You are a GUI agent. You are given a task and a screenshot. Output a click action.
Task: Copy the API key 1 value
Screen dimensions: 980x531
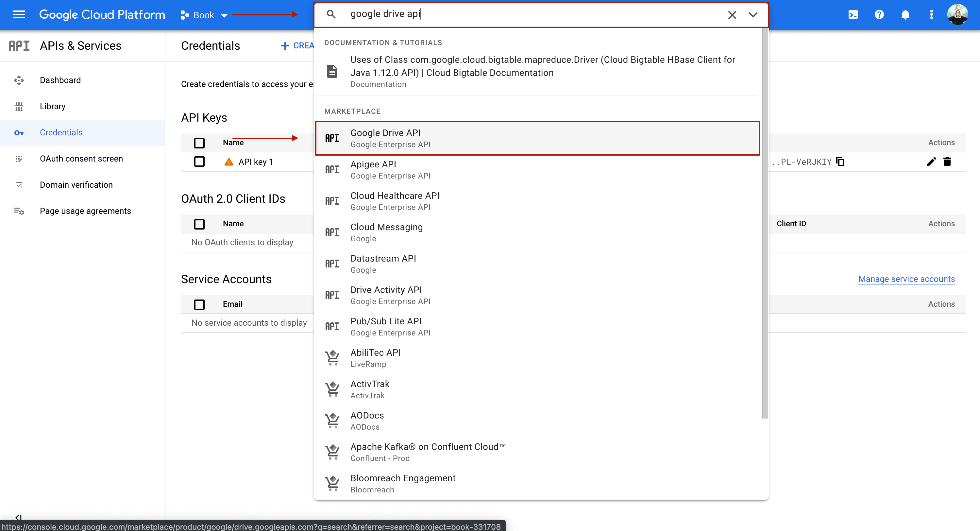click(840, 162)
